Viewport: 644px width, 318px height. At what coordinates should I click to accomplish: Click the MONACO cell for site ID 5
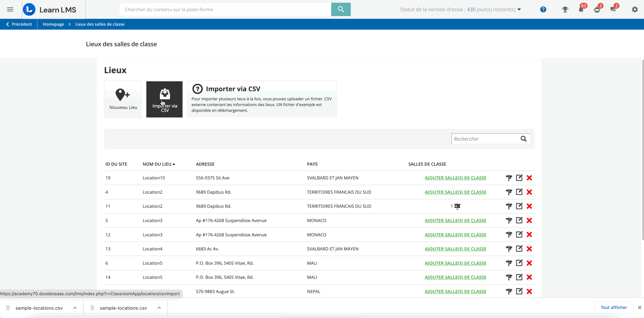coord(317,220)
